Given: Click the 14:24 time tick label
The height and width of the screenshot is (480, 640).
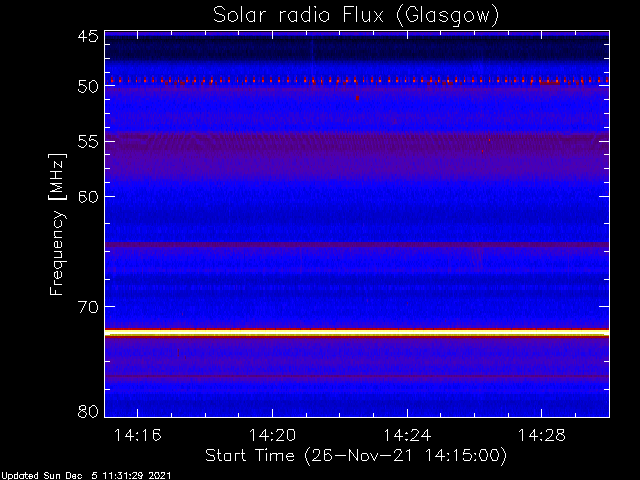Looking at the screenshot, I should (x=407, y=435).
